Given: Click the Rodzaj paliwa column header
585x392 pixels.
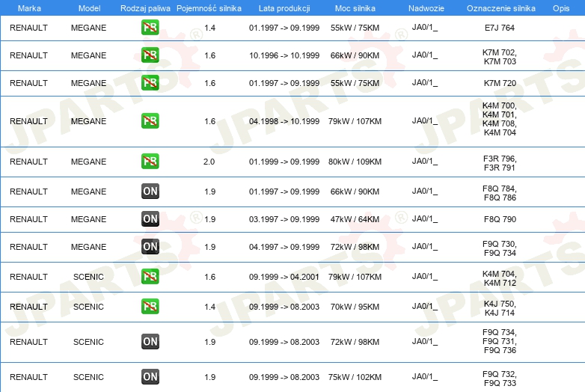Looking at the screenshot, I should (145, 8).
